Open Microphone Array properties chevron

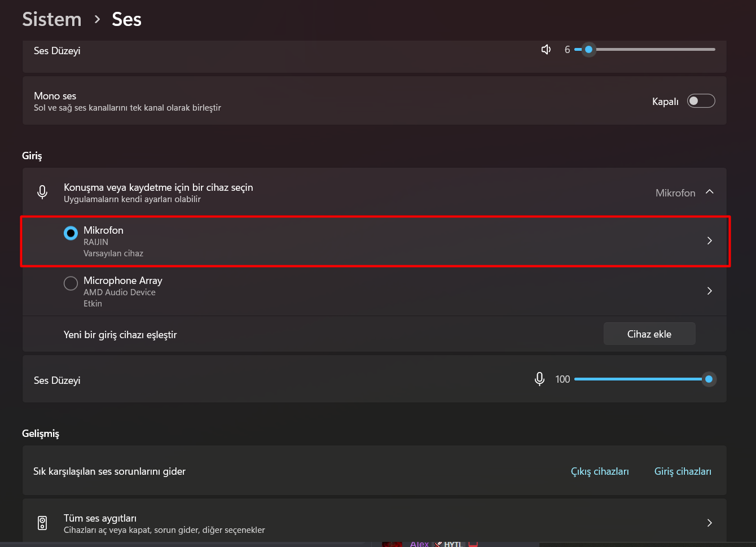[x=710, y=291]
